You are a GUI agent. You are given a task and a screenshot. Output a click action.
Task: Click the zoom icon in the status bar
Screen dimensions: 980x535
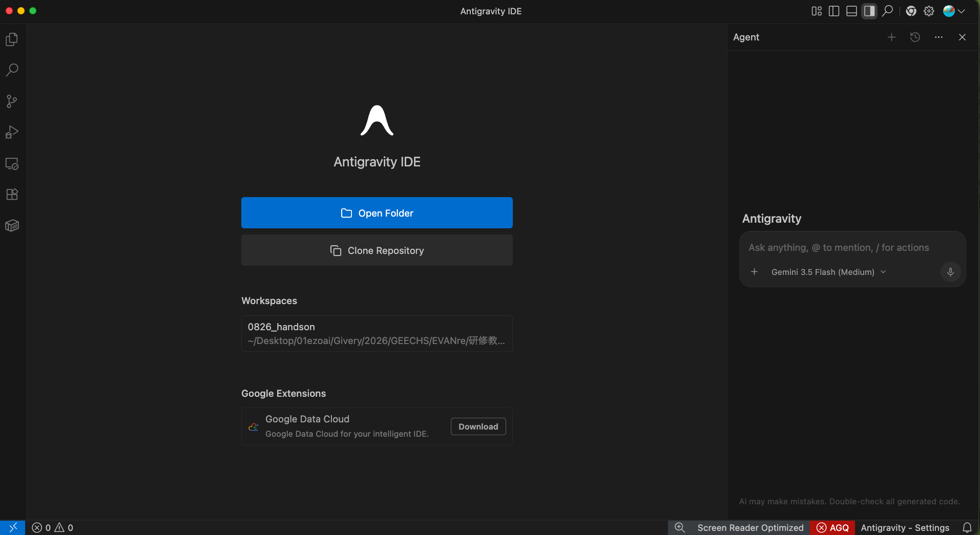680,527
